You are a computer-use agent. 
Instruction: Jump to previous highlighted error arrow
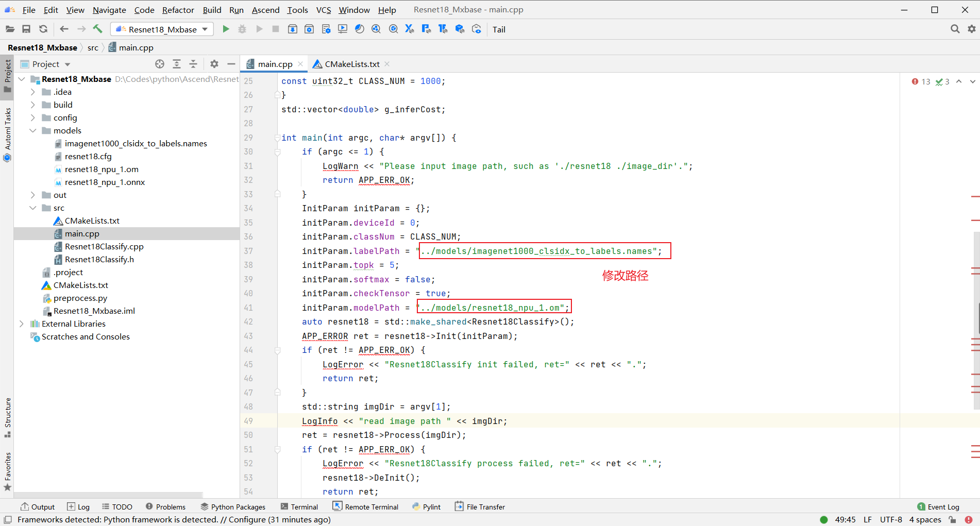pyautogui.click(x=959, y=81)
